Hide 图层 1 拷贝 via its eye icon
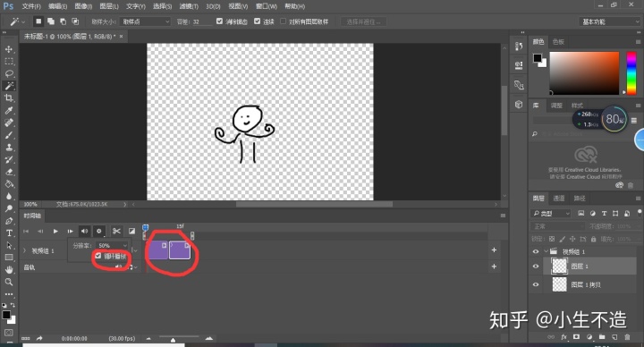This screenshot has width=644, height=347. (536, 284)
